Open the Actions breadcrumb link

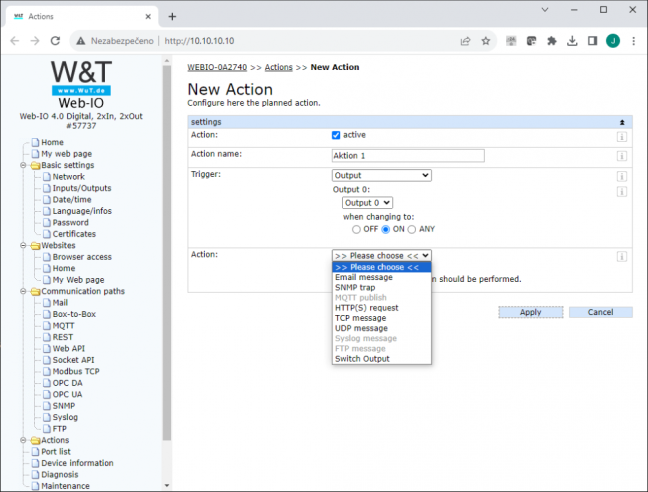pyautogui.click(x=279, y=67)
